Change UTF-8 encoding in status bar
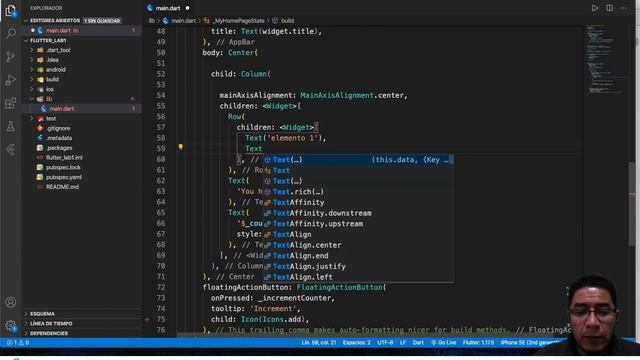640x360 pixels. 385,342
